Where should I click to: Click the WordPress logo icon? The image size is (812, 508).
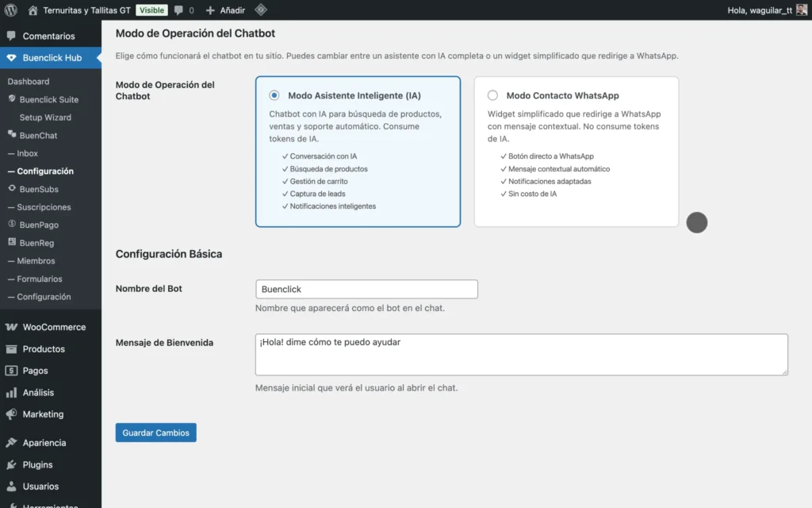(11, 10)
